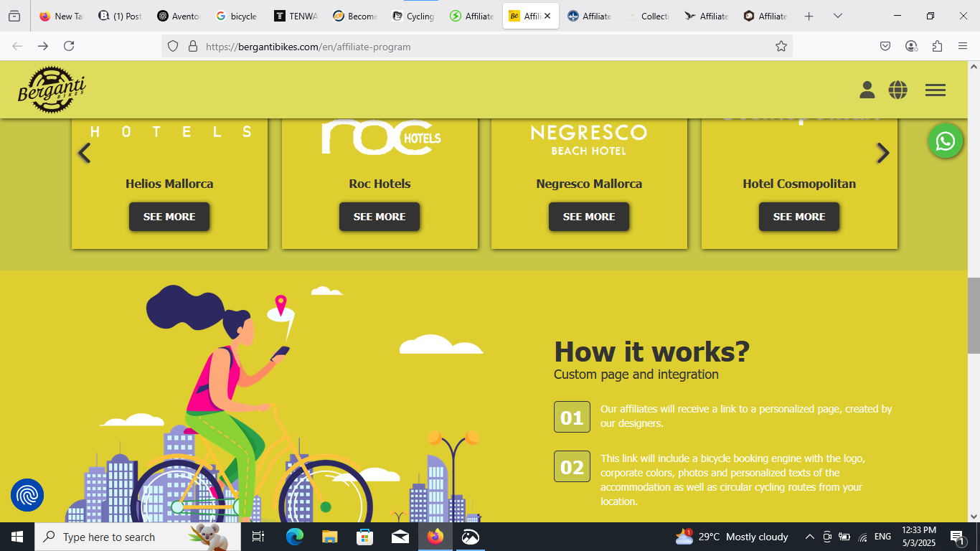The image size is (980, 551).
Task: Click the Roc Hotels logo image
Action: pos(381,136)
